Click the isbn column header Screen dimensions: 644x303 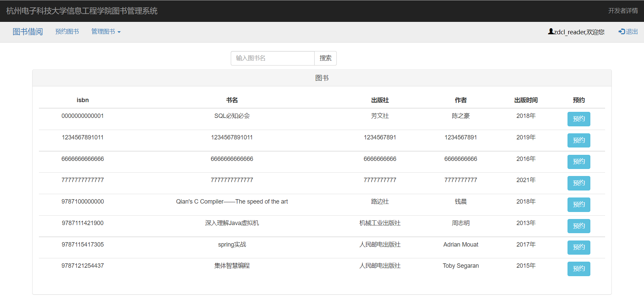(83, 100)
